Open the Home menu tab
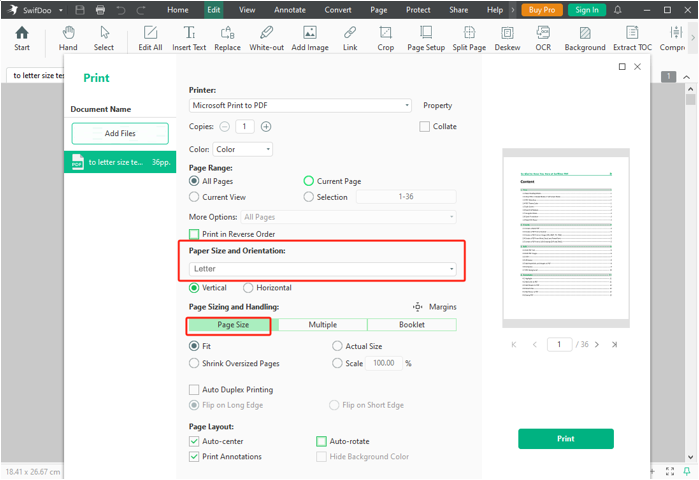Image resolution: width=699 pixels, height=480 pixels. click(177, 10)
